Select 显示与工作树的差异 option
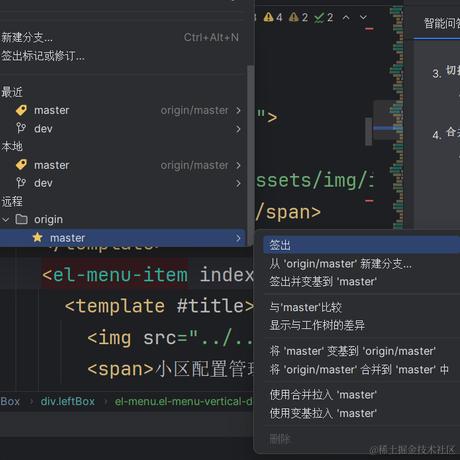 pyautogui.click(x=362, y=325)
